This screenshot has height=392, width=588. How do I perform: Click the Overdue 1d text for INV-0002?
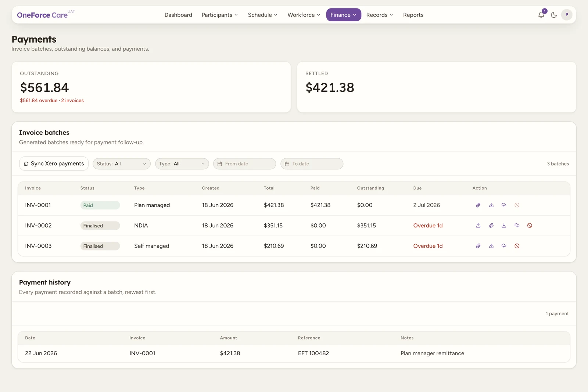pos(428,226)
